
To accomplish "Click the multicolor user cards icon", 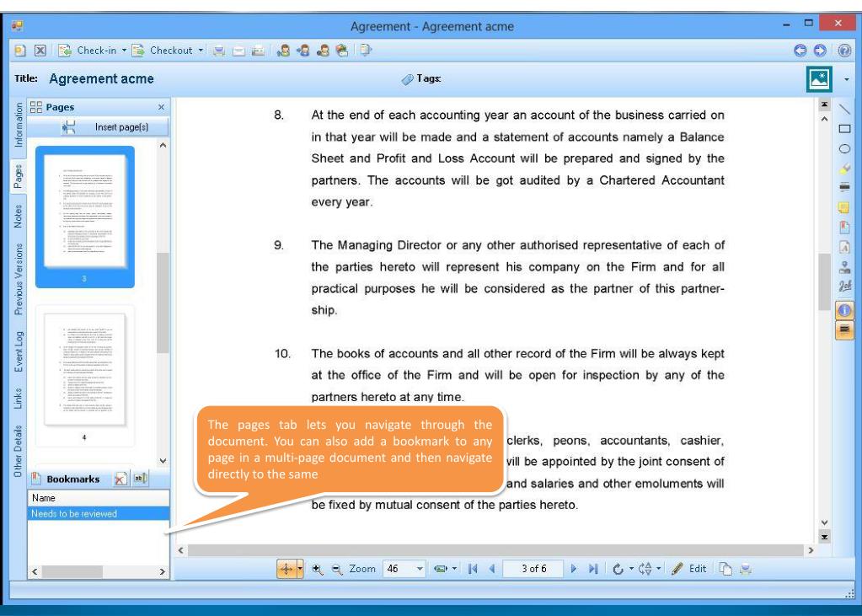I will tap(342, 51).
